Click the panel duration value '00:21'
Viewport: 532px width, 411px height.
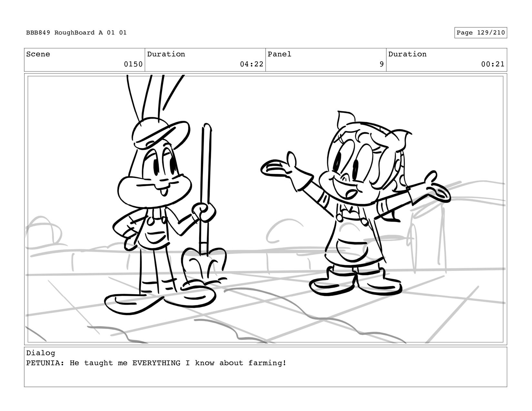(493, 64)
